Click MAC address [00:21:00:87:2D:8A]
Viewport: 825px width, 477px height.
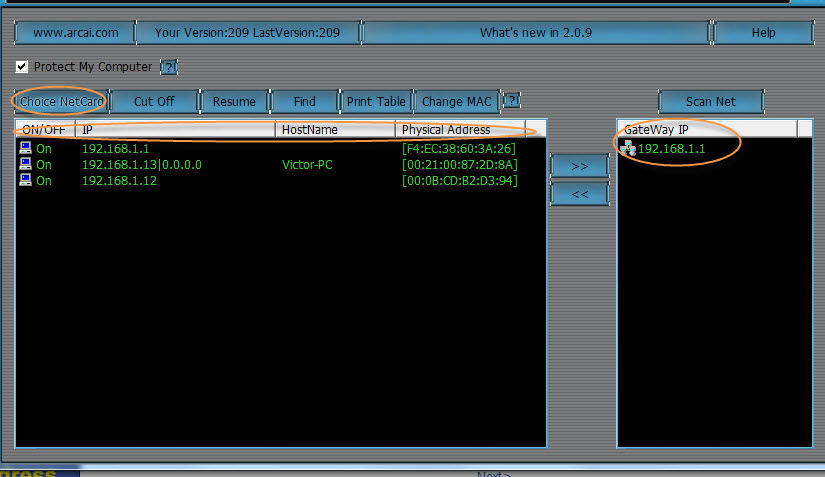(460, 165)
